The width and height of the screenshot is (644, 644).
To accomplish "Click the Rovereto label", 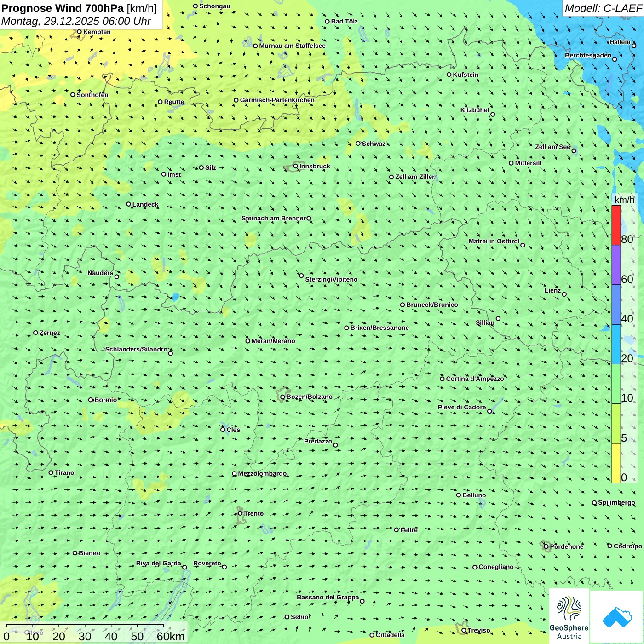I will pyautogui.click(x=207, y=563).
